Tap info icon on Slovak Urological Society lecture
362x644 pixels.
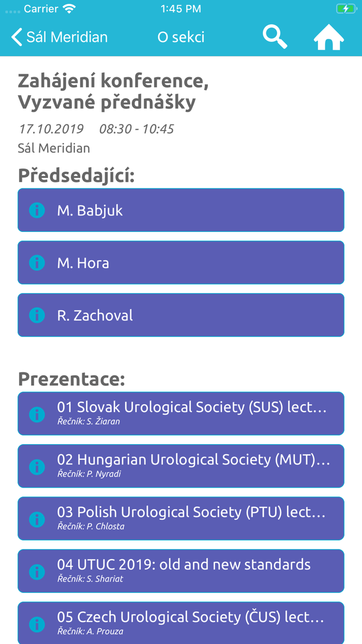click(x=36, y=413)
